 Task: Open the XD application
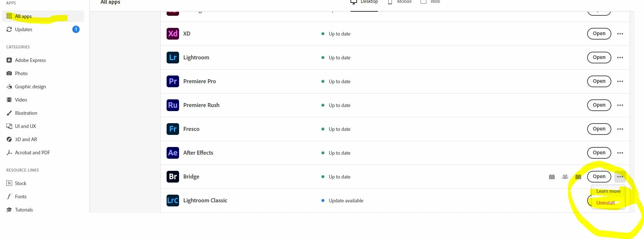(x=599, y=34)
